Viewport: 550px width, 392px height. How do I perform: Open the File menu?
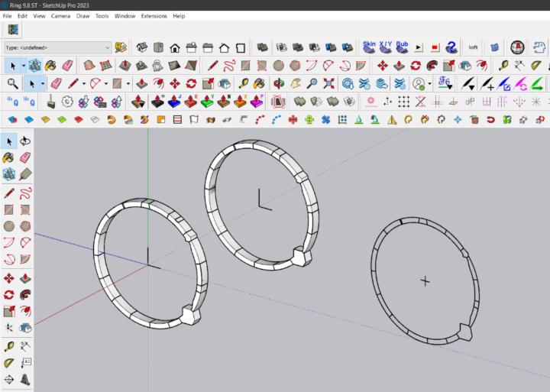pyautogui.click(x=7, y=16)
